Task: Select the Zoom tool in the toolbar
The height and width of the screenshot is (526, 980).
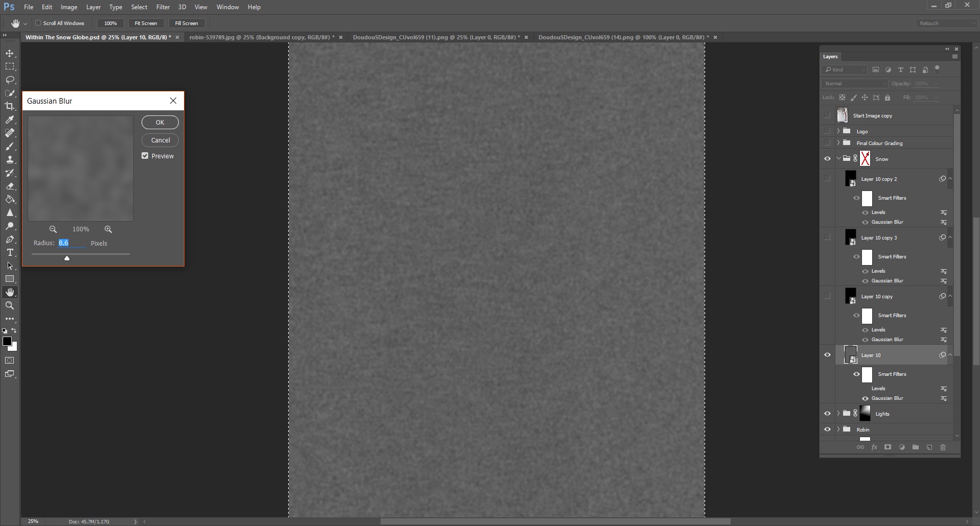Action: click(x=10, y=305)
